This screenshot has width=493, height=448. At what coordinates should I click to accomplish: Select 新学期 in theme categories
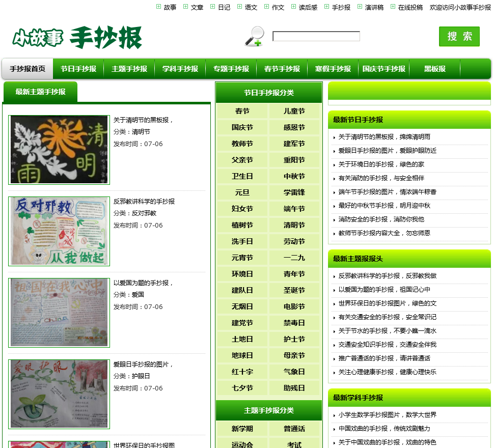[242, 429]
